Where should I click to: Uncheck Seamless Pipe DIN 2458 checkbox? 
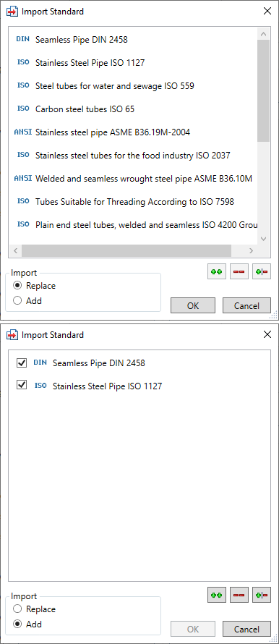pos(22,363)
